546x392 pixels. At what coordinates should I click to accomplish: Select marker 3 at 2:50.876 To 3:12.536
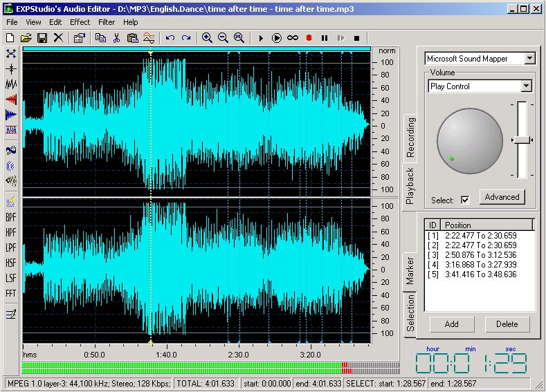480,255
